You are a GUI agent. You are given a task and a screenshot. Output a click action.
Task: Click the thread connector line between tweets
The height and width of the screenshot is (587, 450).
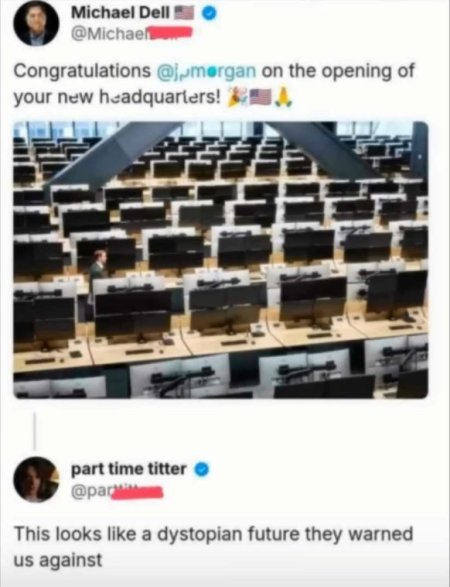pos(35,431)
